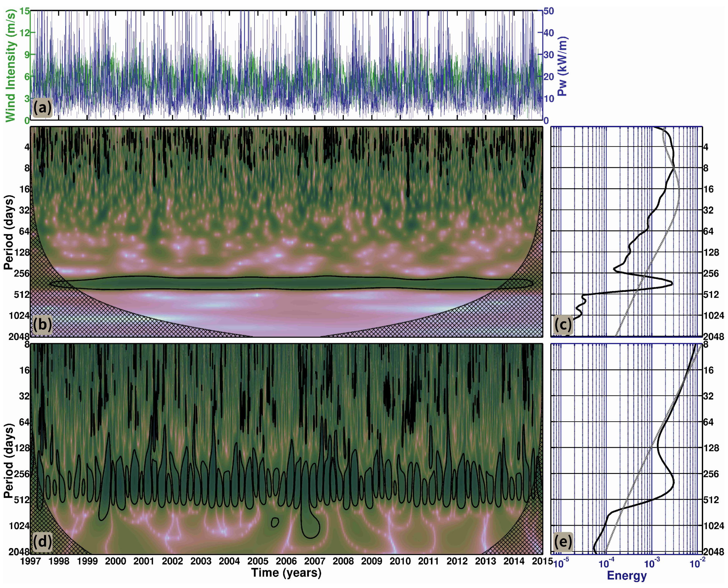This screenshot has height=588, width=728.
Task: Click the 10^-3 energy axis tick label
Action: (652, 564)
